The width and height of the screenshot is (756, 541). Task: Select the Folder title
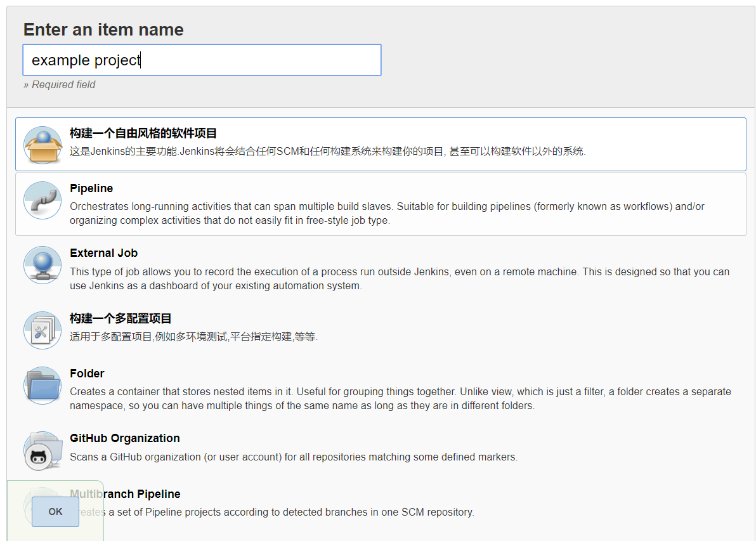pos(87,374)
